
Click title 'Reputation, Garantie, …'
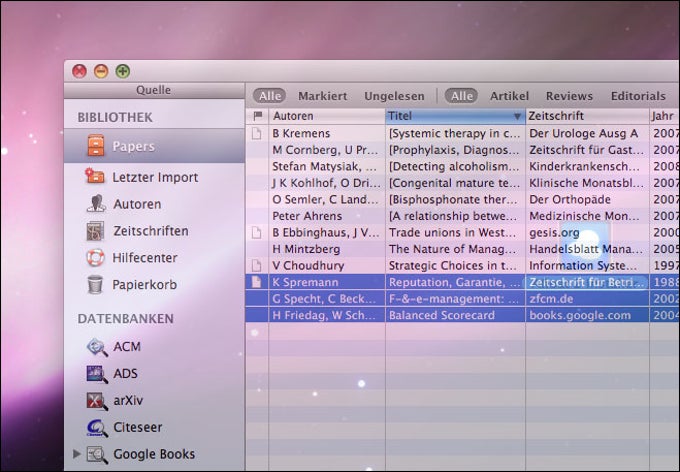tap(455, 282)
